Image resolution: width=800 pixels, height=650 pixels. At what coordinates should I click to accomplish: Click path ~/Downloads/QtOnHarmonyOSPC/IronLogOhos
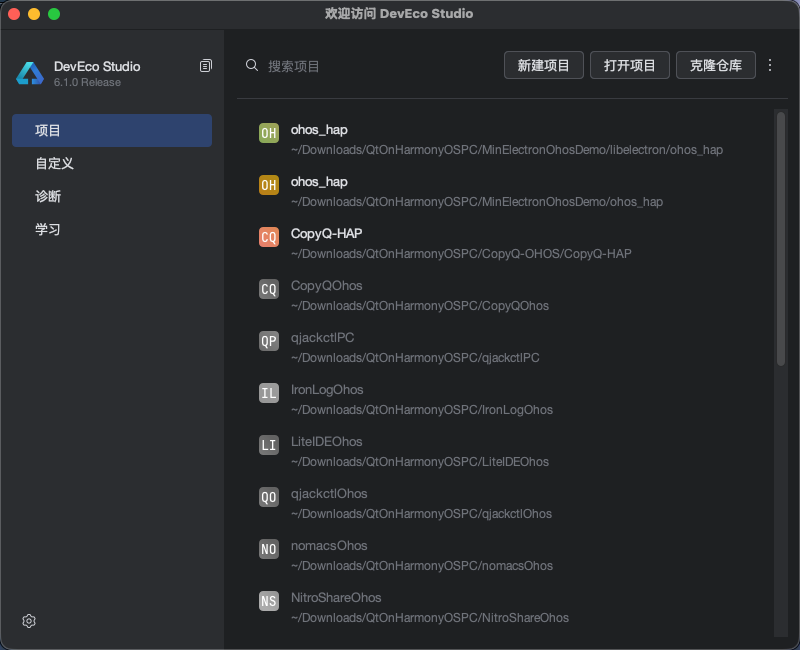pos(422,410)
